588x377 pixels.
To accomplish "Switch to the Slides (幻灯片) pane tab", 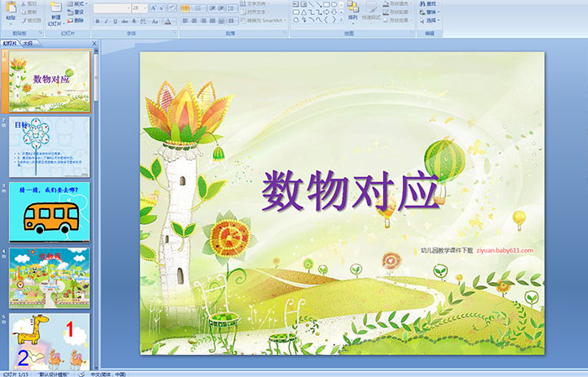I will (10, 43).
